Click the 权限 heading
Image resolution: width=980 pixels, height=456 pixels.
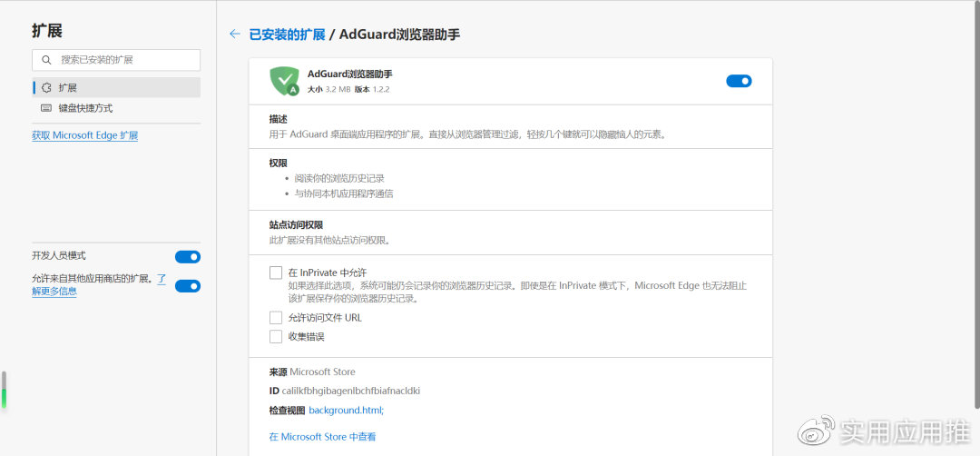[x=279, y=164]
